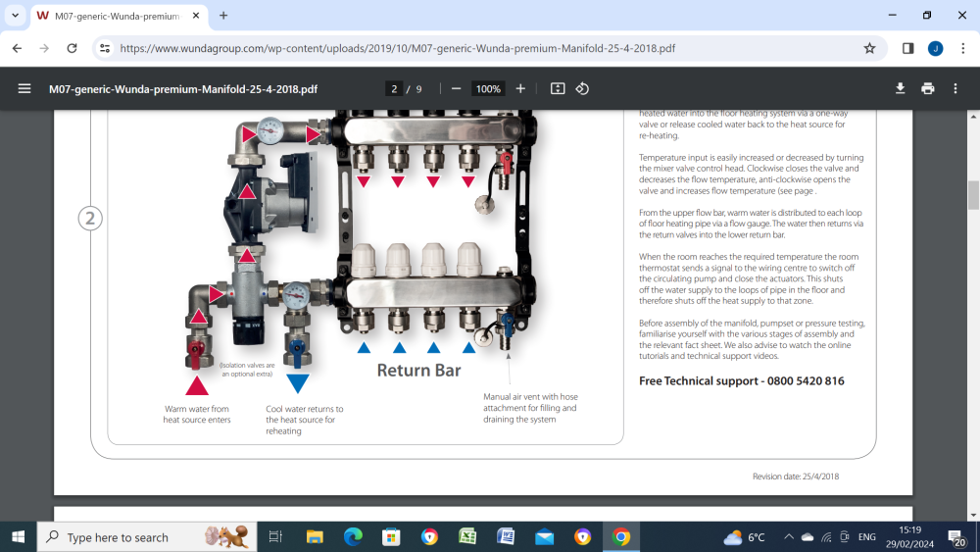This screenshot has width=980, height=552.
Task: Launch Microsoft Edge from taskbar
Action: [353, 537]
